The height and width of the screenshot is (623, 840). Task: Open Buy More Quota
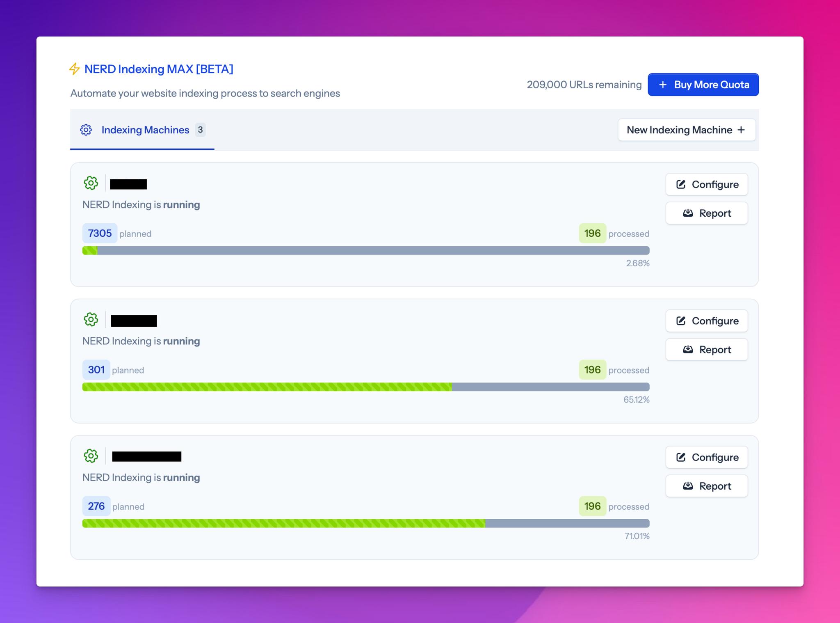pos(703,85)
